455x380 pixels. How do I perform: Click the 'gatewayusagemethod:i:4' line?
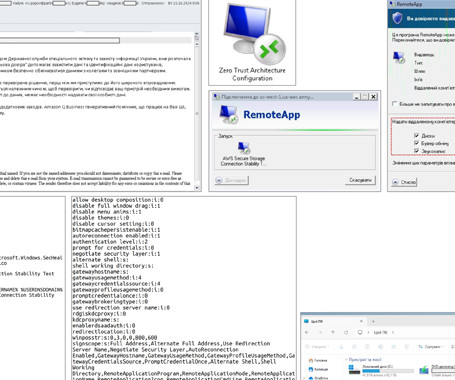(107, 278)
